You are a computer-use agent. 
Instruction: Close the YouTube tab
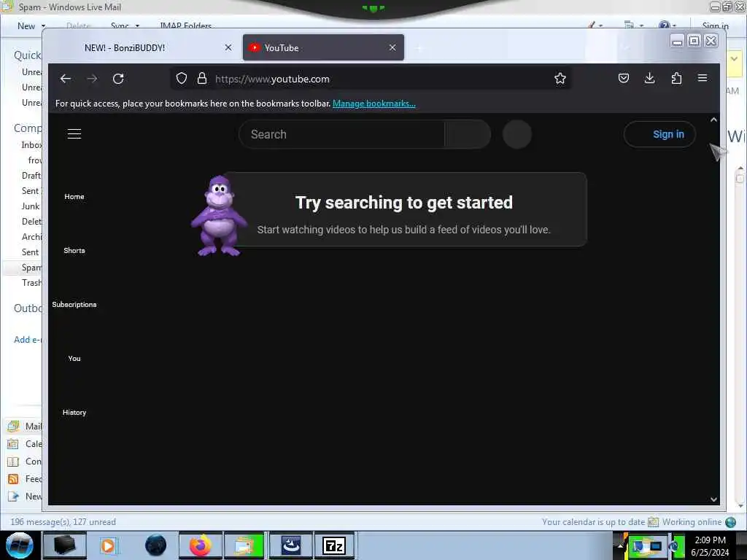[x=392, y=47]
